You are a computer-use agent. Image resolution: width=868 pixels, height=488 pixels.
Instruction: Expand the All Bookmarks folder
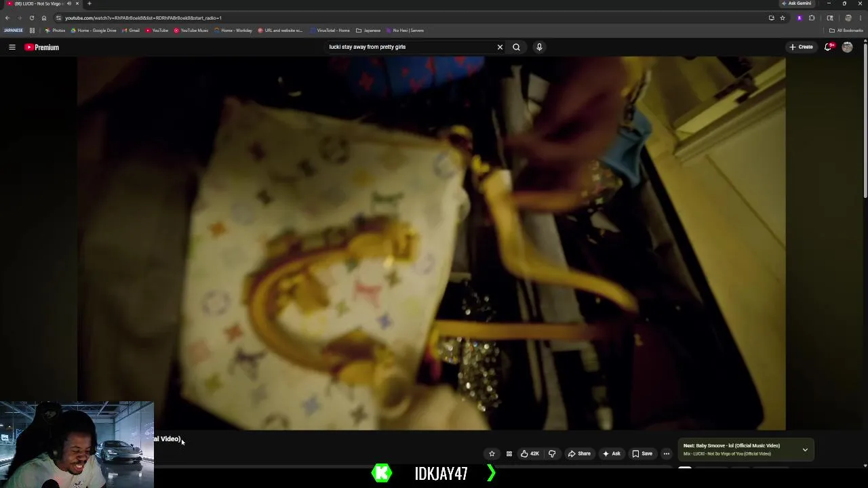tap(846, 30)
